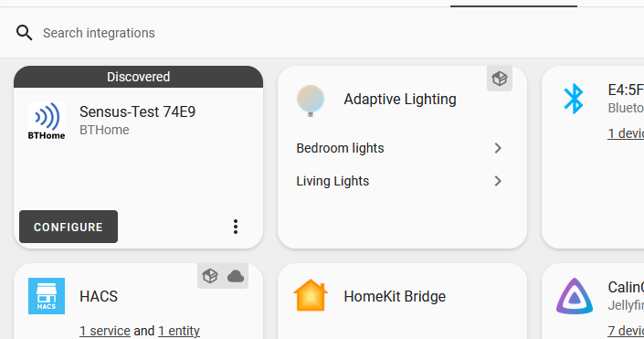Open the Jellyfin 7 devices link
The width and height of the screenshot is (644, 339).
626,331
